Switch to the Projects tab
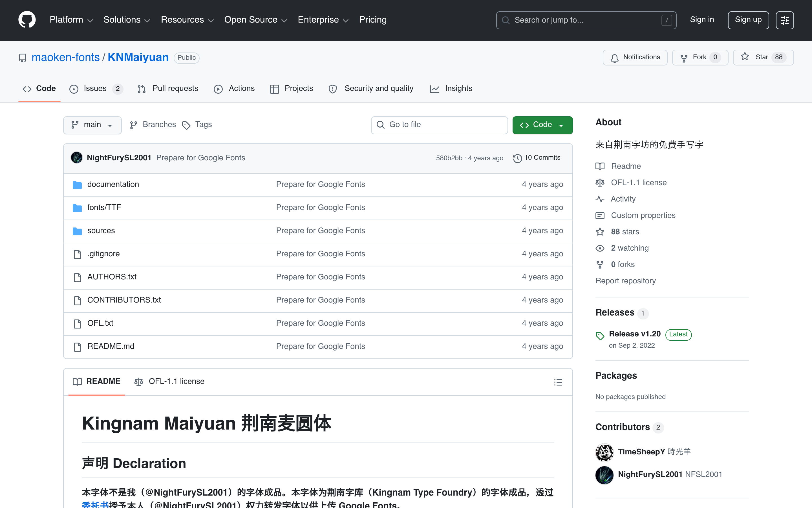Viewport: 812px width, 508px height. pyautogui.click(x=292, y=89)
